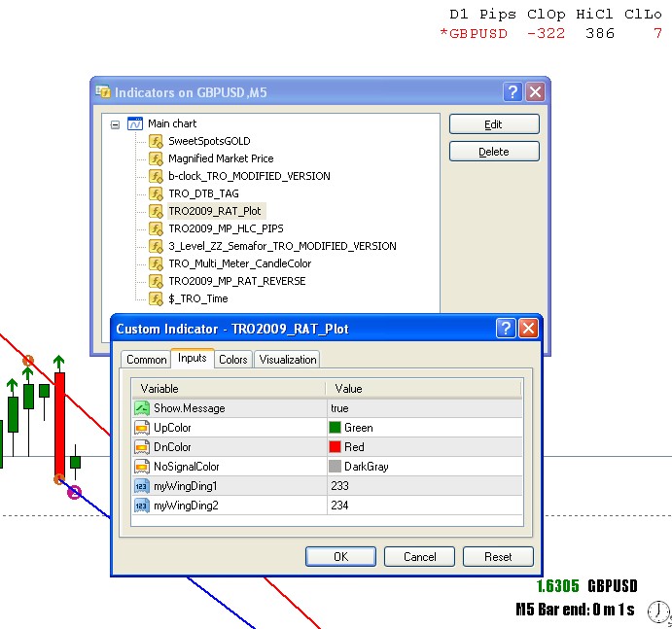
Task: Click the NoSignalColor variable icon
Action: [141, 467]
